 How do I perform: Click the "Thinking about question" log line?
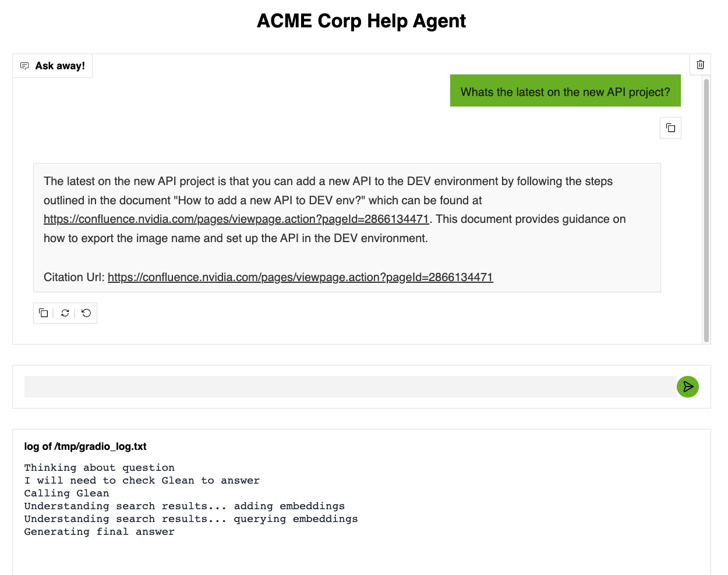tap(99, 468)
